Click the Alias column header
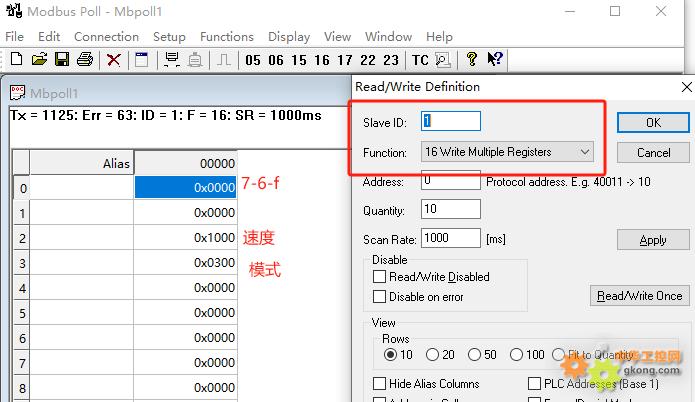This screenshot has height=402, width=695. tap(82, 163)
